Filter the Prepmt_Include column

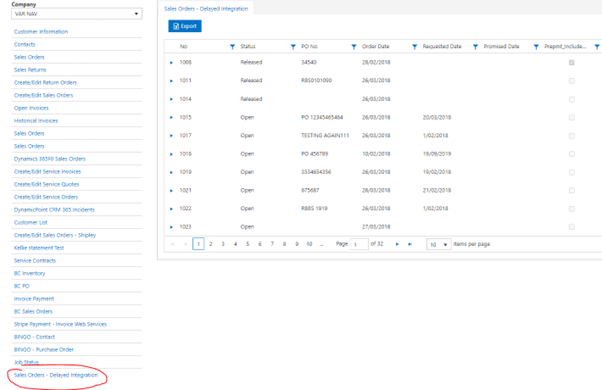tap(597, 47)
